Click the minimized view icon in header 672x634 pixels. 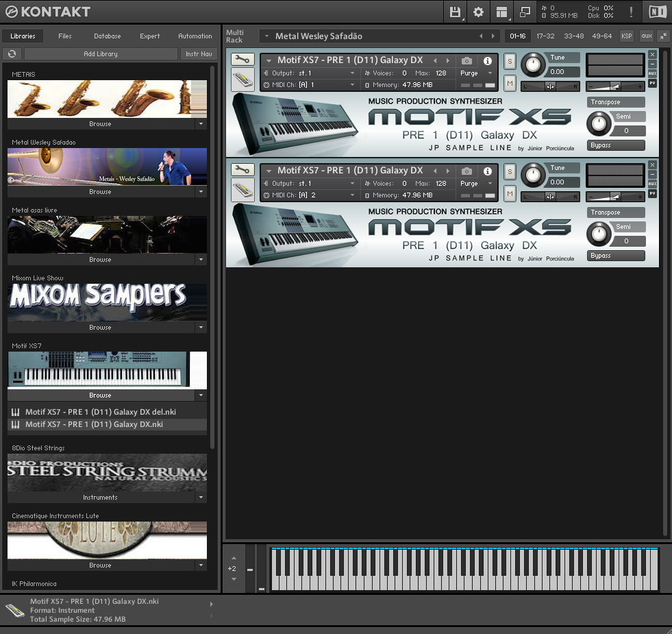coord(525,12)
